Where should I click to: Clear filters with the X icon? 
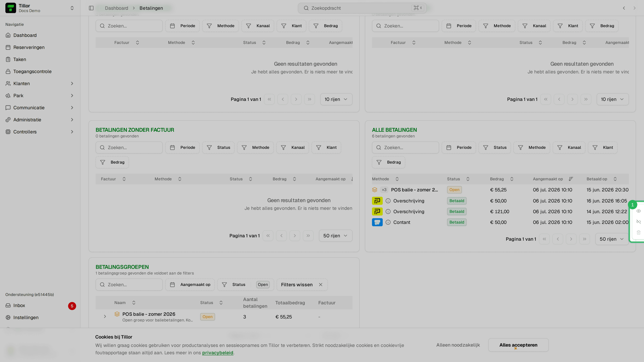pos(321,285)
